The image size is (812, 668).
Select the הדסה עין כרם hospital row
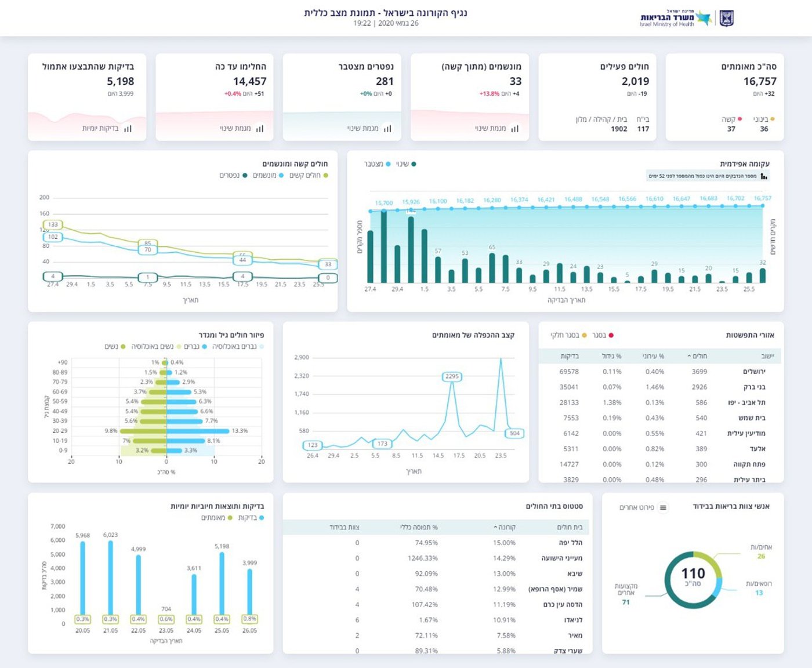[437, 605]
